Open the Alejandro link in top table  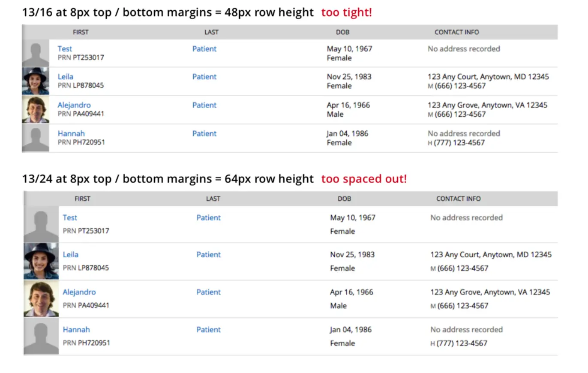[74, 105]
